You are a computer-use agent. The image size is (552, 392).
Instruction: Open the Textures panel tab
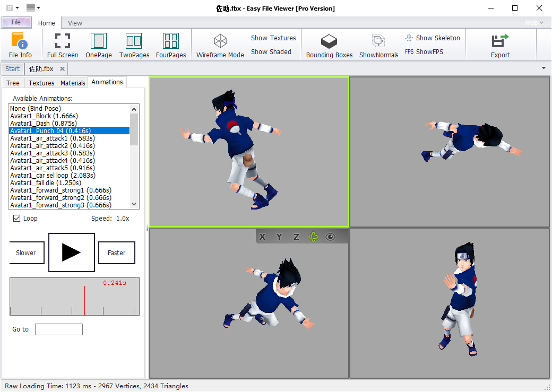41,83
